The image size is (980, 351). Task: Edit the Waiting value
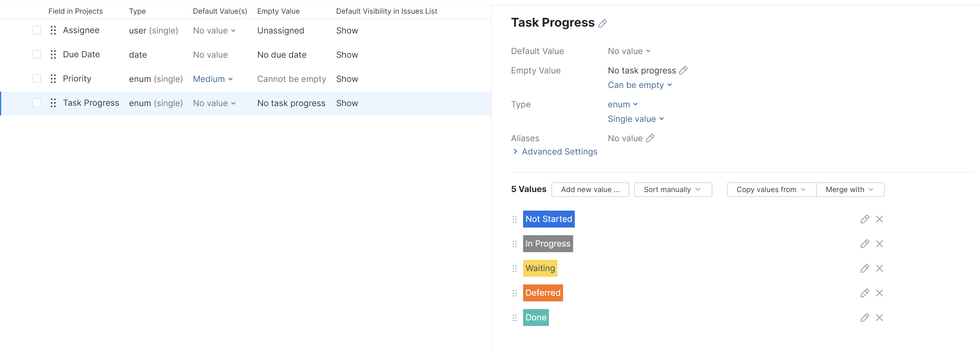point(864,268)
